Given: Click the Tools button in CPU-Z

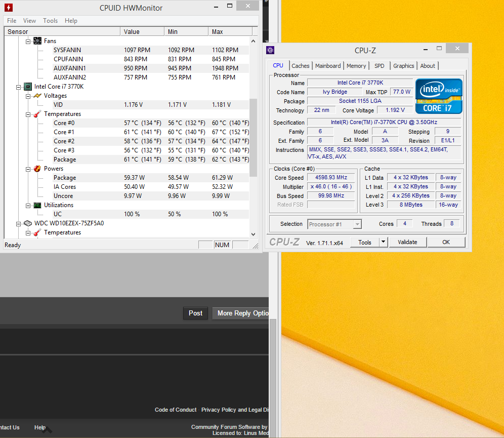Looking at the screenshot, I should tap(365, 242).
